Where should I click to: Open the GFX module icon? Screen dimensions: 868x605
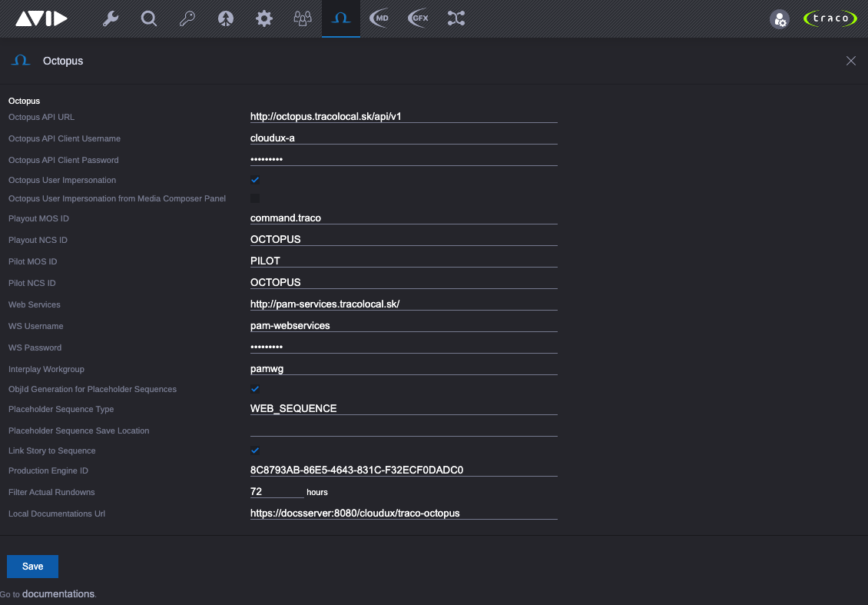(418, 19)
